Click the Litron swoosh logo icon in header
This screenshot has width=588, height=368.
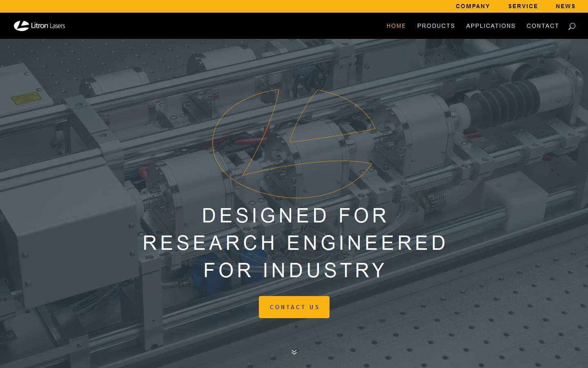[x=21, y=26]
